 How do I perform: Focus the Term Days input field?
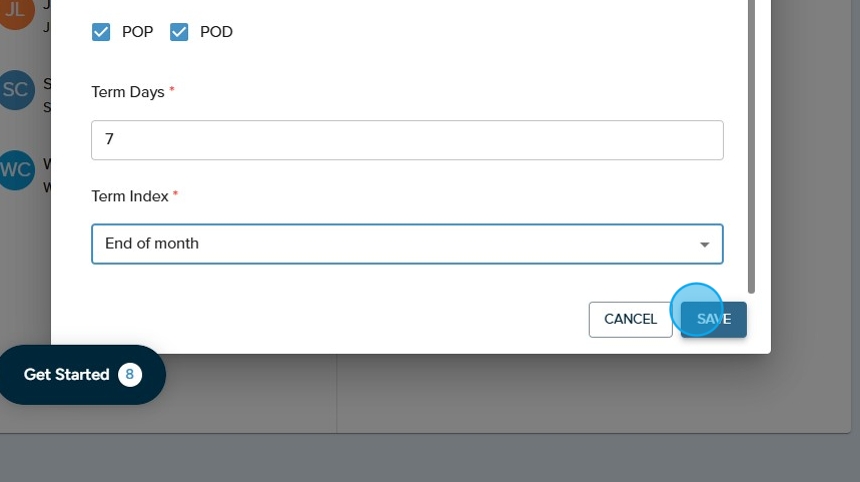(407, 140)
